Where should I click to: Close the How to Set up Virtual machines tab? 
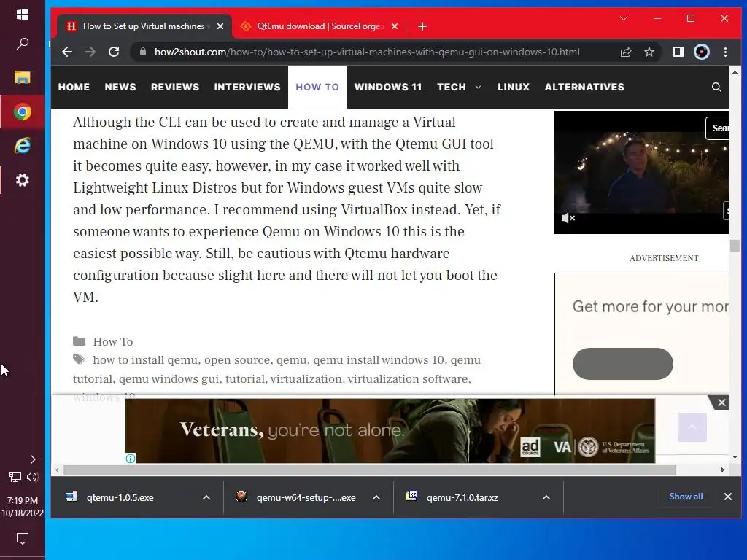click(220, 26)
